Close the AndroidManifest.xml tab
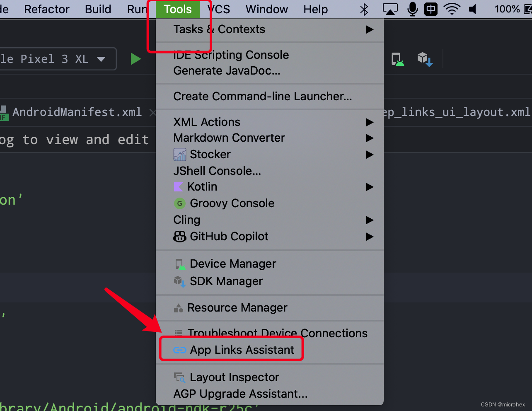 point(153,113)
